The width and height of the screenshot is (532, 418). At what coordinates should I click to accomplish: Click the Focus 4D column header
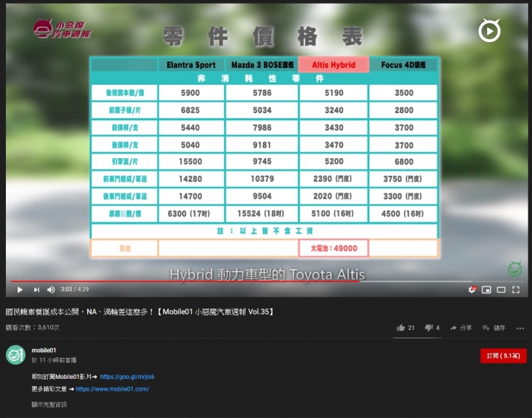click(x=403, y=65)
